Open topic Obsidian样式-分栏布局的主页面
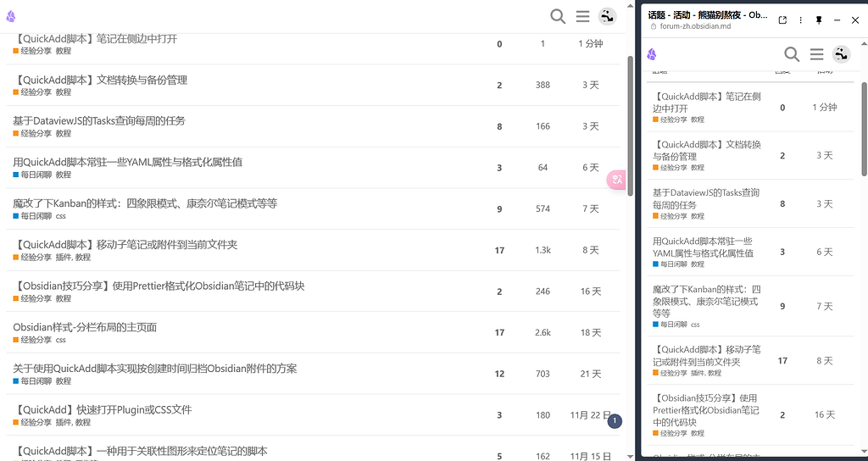The height and width of the screenshot is (461, 868). point(85,327)
